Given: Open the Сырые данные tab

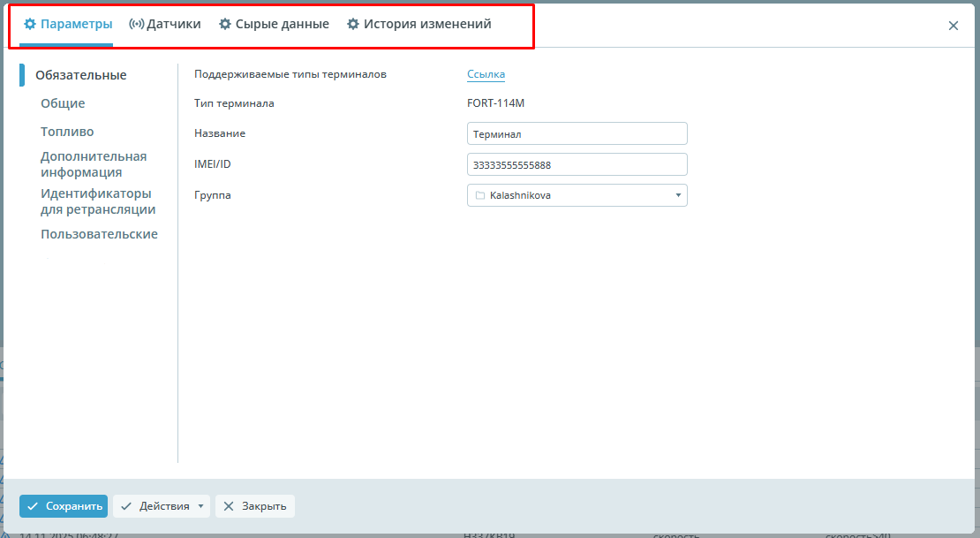Looking at the screenshot, I should pyautogui.click(x=282, y=25).
